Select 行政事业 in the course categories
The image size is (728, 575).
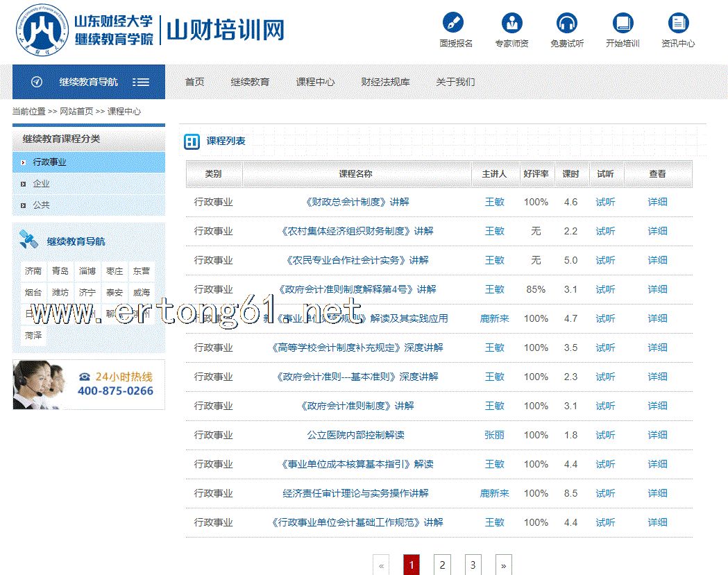(50, 162)
